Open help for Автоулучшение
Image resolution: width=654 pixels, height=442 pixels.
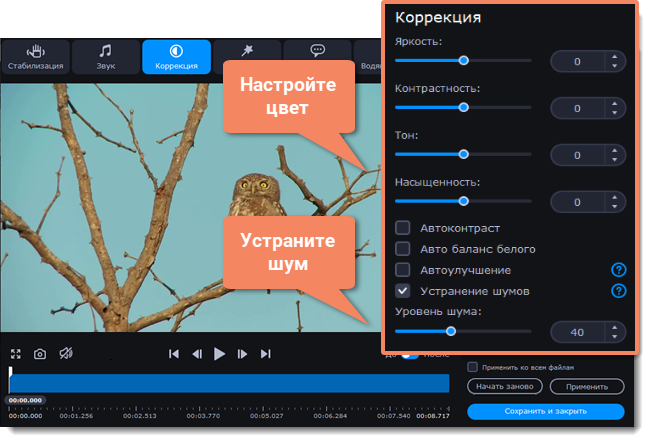(619, 270)
